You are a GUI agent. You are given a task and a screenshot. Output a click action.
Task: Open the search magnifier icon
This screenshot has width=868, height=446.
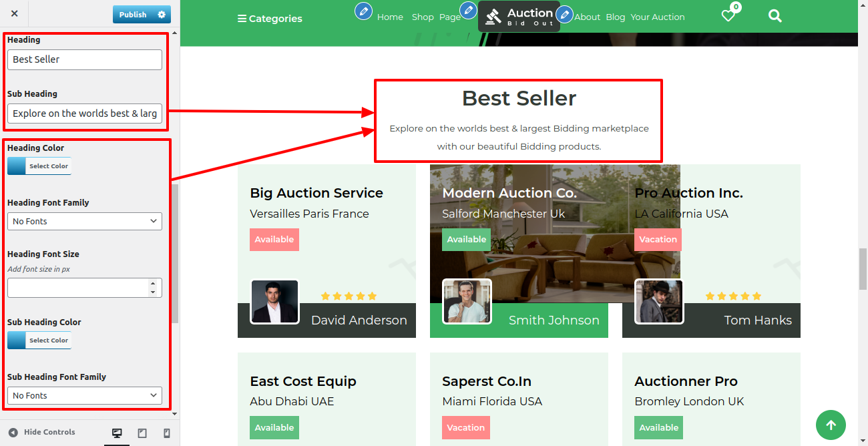(775, 15)
